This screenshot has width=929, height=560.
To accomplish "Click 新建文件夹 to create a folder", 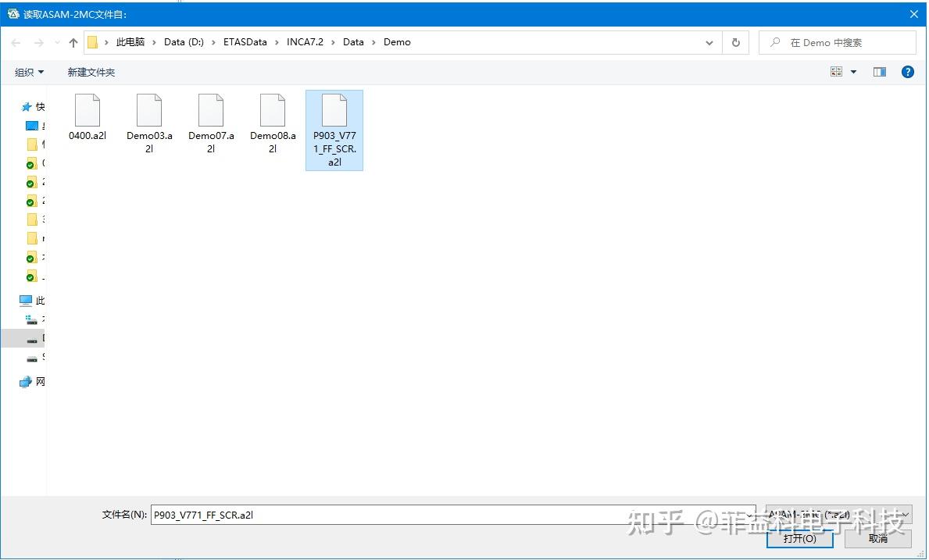I will tap(91, 71).
